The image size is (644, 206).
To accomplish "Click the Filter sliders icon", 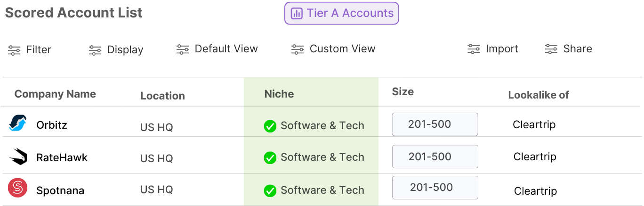I will [x=14, y=50].
